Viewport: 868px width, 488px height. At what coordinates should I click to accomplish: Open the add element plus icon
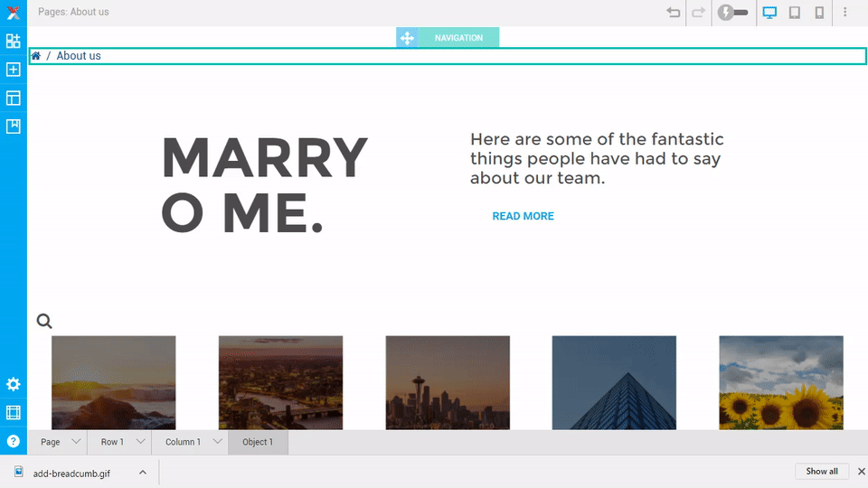click(x=14, y=70)
